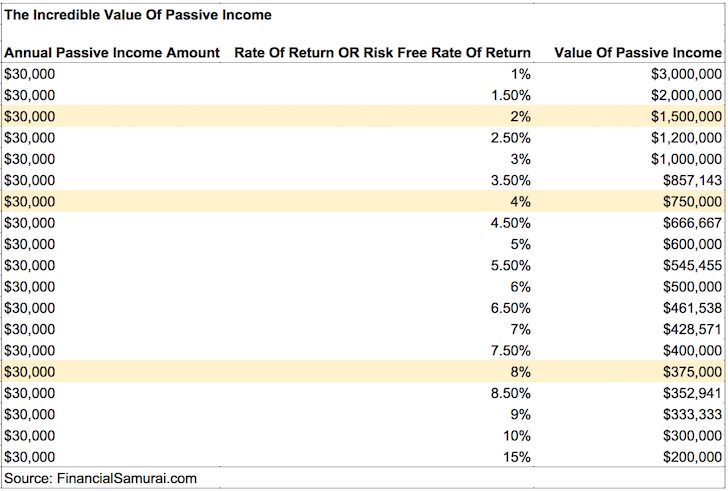Click the 'Source: FinancialSamurai.com' text
728x491 pixels.
101,478
